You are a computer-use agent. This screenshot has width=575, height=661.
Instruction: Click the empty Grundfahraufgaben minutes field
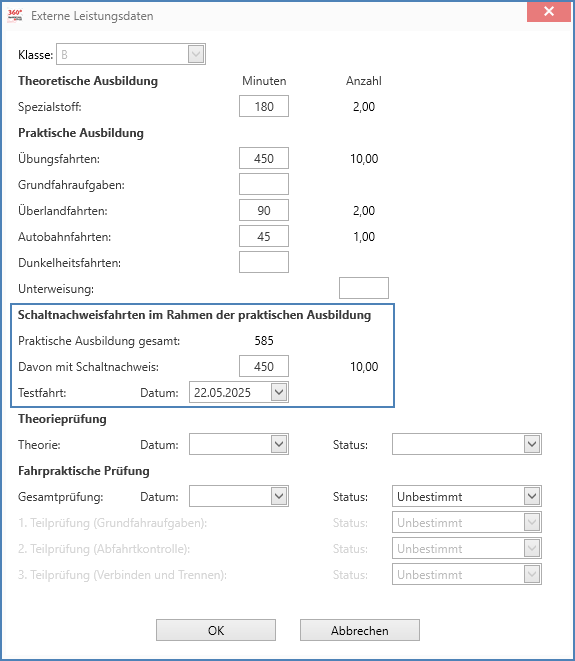(264, 184)
